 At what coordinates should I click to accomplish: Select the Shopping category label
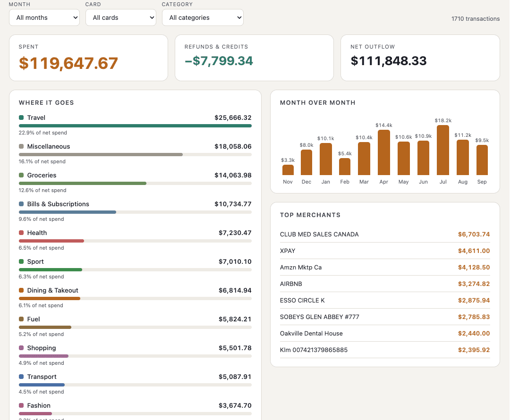pyautogui.click(x=42, y=348)
